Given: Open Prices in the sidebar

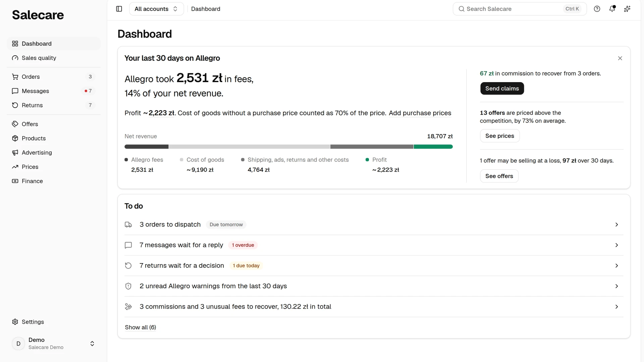Looking at the screenshot, I should pyautogui.click(x=54, y=167).
